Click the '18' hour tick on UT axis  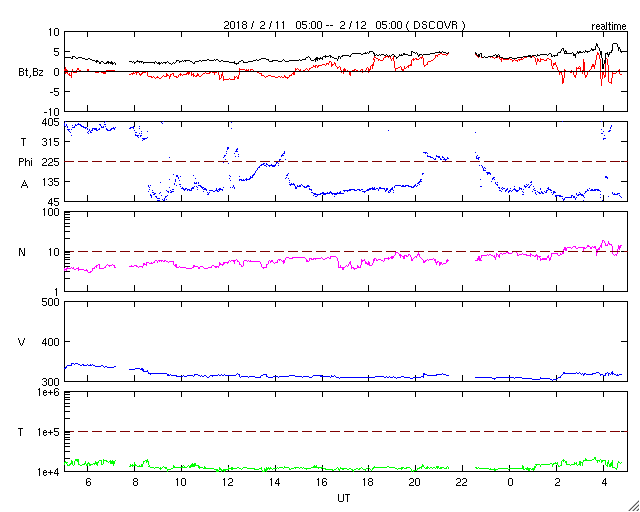(368, 481)
